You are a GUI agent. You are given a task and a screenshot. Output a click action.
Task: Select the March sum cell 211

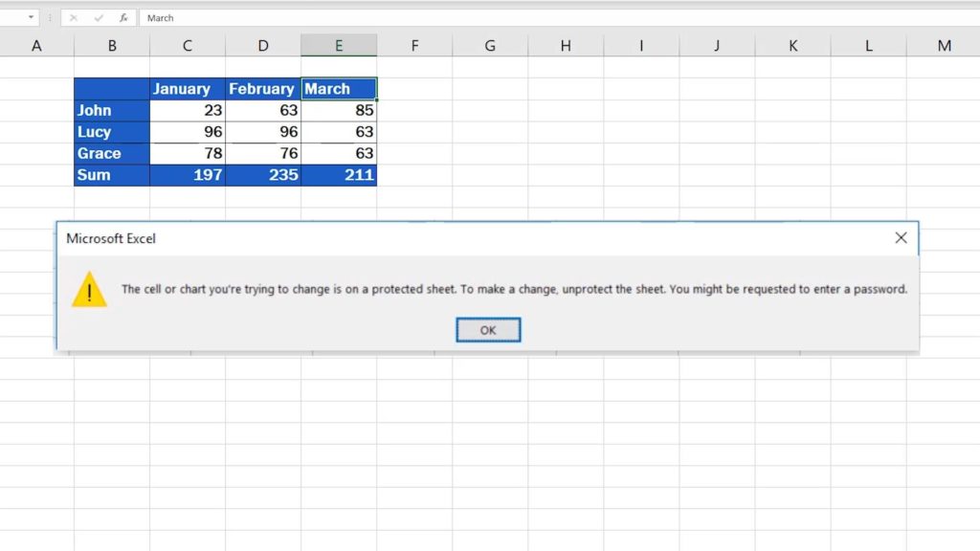(339, 175)
